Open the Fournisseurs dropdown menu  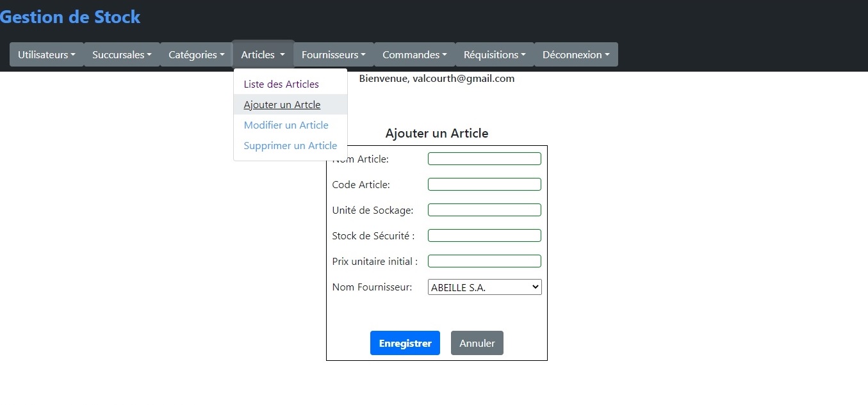tap(333, 54)
